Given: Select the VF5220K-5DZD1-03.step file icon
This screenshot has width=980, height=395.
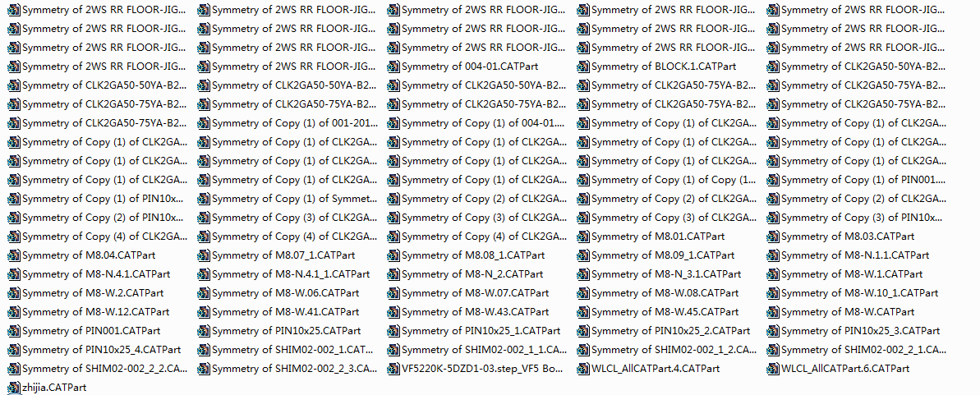Looking at the screenshot, I should (x=393, y=369).
